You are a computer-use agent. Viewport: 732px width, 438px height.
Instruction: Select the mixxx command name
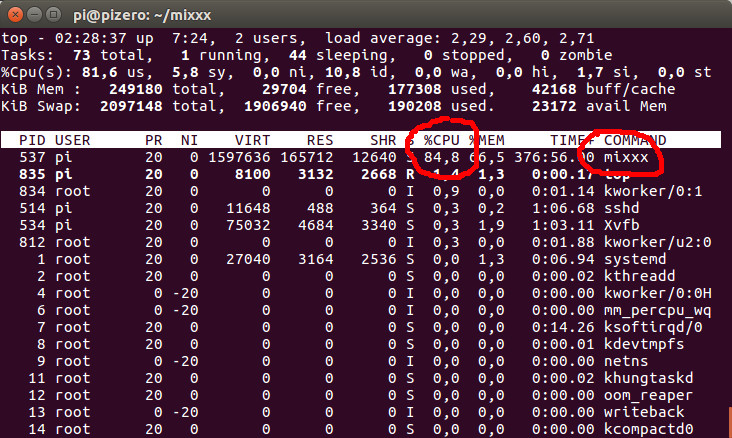pyautogui.click(x=626, y=157)
